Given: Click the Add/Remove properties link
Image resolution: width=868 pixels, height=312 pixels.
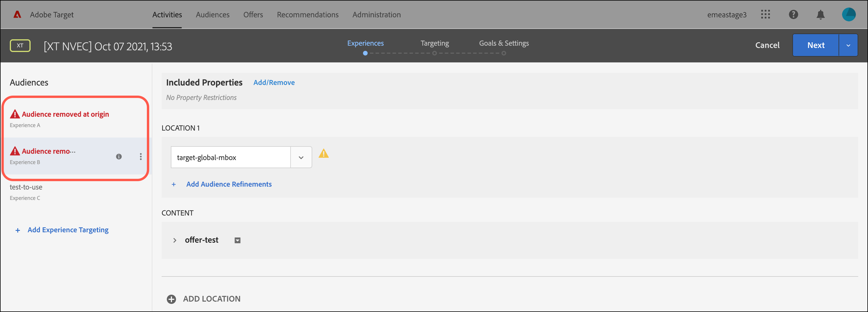Looking at the screenshot, I should pyautogui.click(x=274, y=83).
